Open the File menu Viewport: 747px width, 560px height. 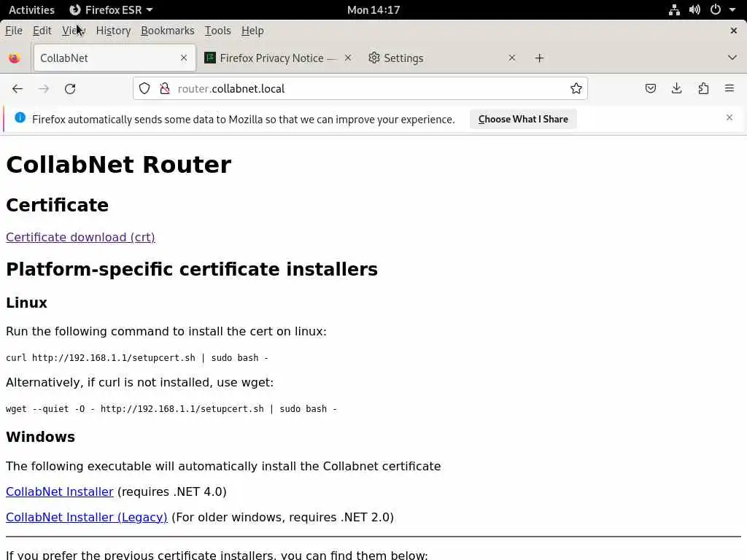click(x=14, y=31)
